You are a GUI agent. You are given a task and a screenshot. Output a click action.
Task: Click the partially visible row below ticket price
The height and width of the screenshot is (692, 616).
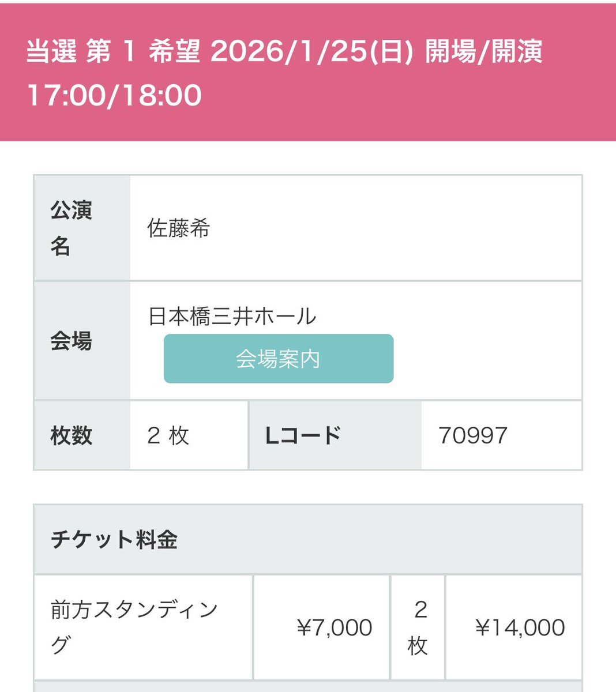click(307, 686)
